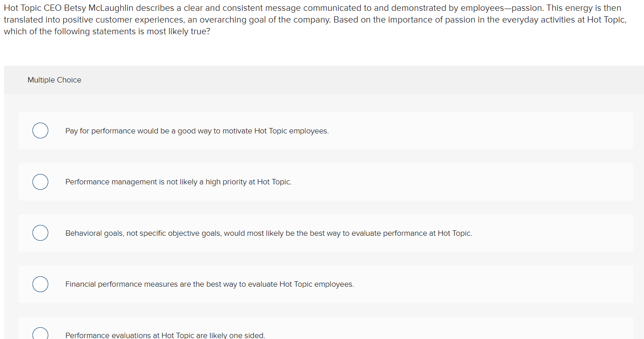Image resolution: width=644 pixels, height=339 pixels.
Task: Click the 'Behavioral goals, not specific objective goals' text
Action: 269,233
